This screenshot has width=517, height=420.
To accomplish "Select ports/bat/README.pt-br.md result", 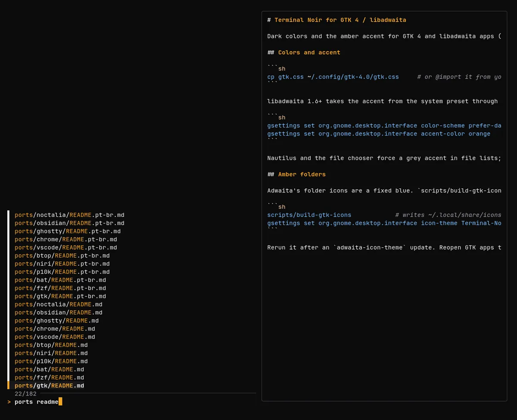I will (x=60, y=280).
